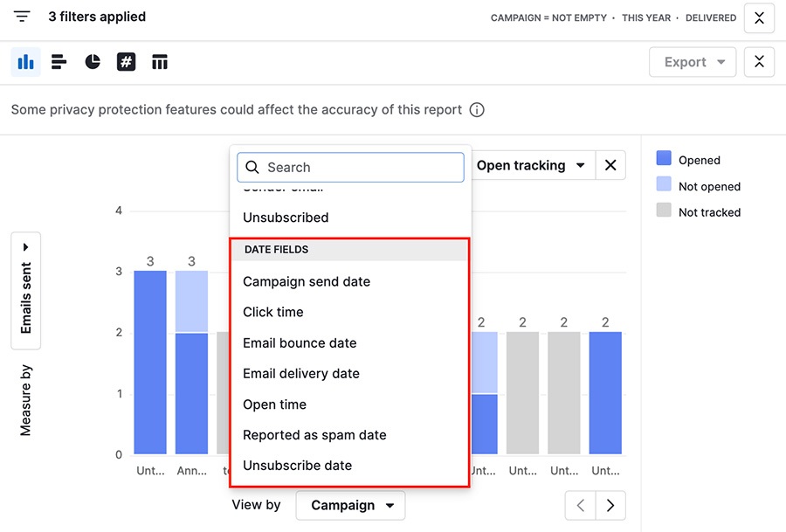Image resolution: width=786 pixels, height=532 pixels.
Task: Switch to pie chart view
Action: click(93, 62)
